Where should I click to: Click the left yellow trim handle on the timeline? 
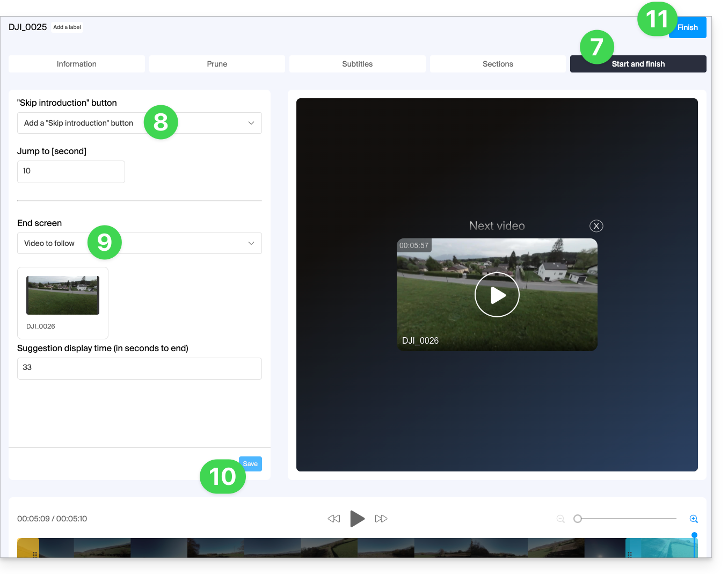click(x=29, y=548)
